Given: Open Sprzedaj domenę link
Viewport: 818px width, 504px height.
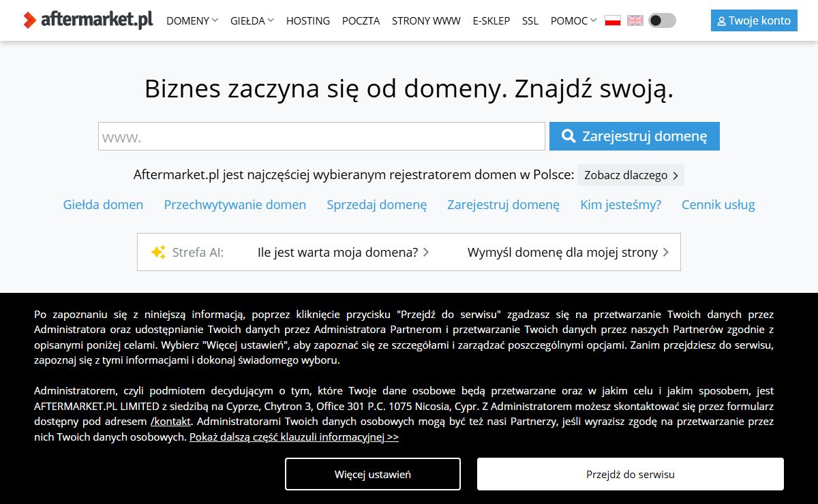Looking at the screenshot, I should tap(377, 204).
